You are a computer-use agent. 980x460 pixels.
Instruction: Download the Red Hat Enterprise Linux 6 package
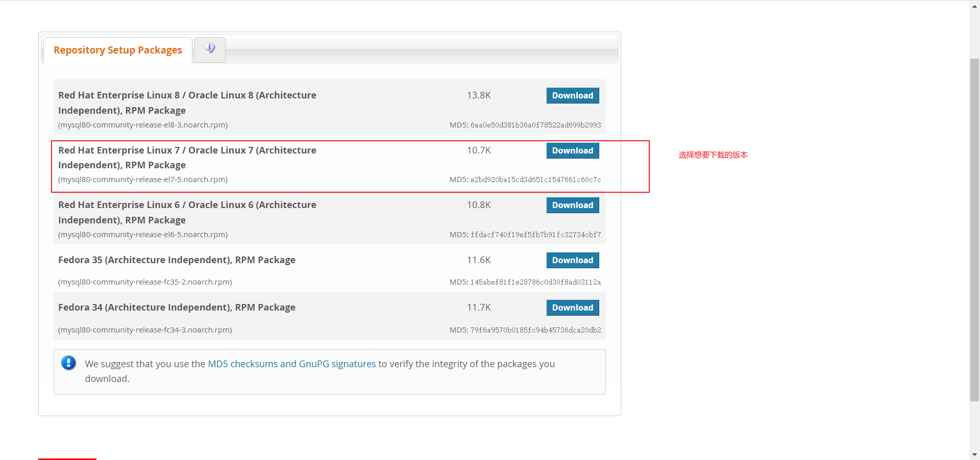point(573,205)
